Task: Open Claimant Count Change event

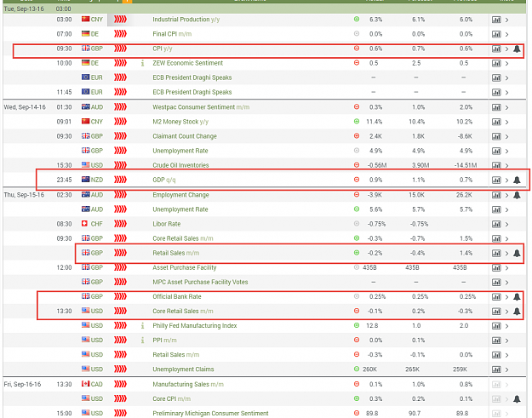Action: pyautogui.click(x=185, y=136)
